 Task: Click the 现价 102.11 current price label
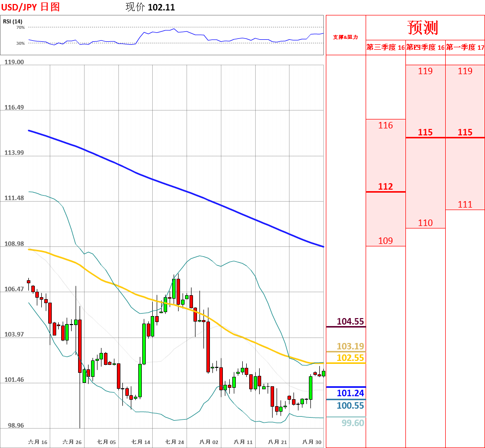pyautogui.click(x=150, y=7)
